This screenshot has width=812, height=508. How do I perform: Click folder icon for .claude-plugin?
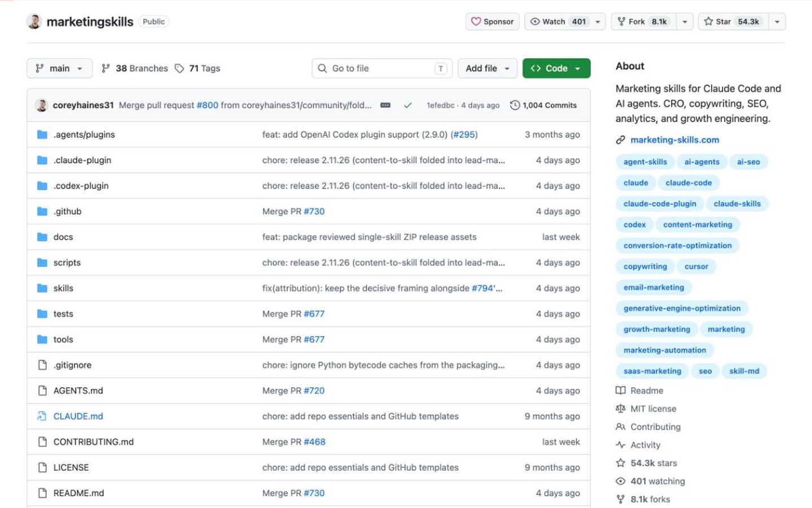pyautogui.click(x=42, y=160)
